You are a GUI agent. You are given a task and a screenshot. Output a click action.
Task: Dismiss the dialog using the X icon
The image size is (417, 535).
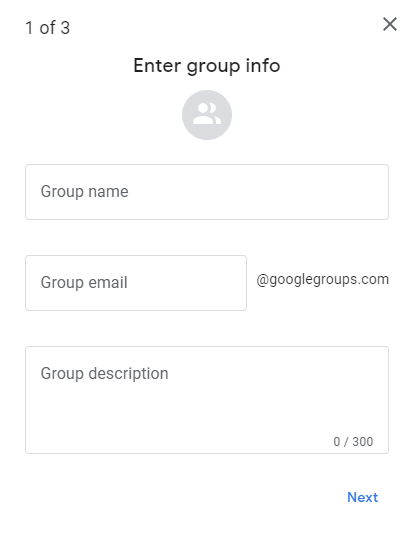[x=390, y=24]
